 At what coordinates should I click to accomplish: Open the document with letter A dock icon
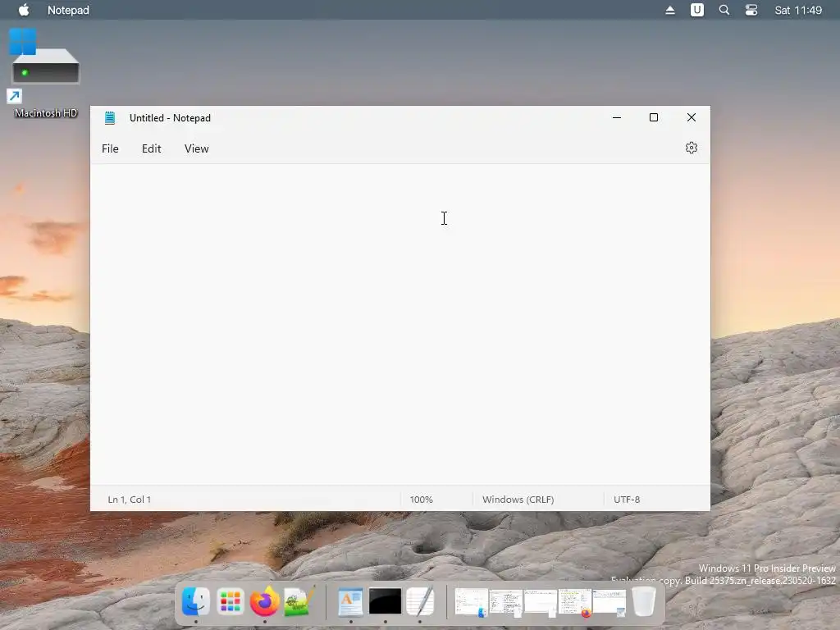[350, 601]
